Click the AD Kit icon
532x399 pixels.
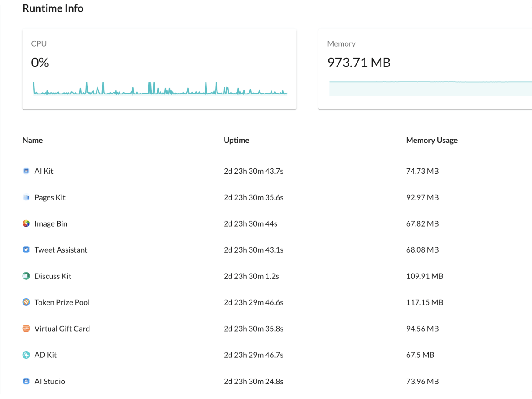[x=26, y=355]
